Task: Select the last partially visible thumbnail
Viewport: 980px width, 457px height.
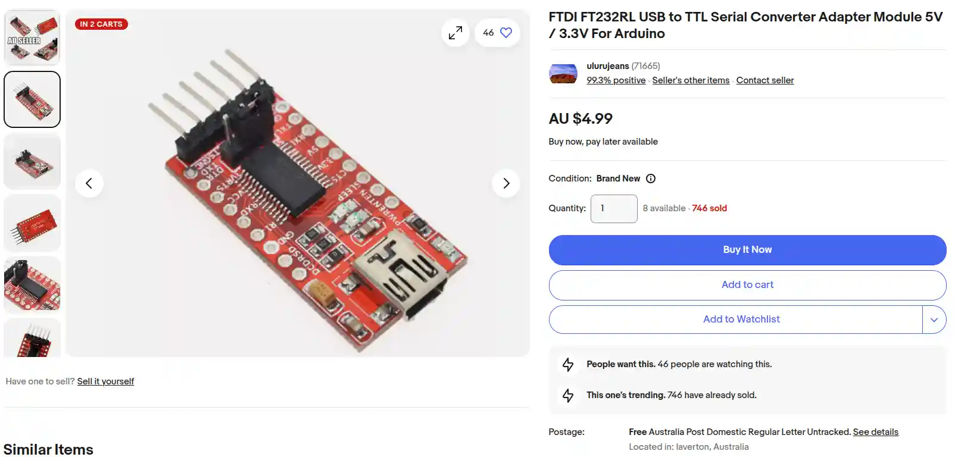Action: (x=32, y=338)
